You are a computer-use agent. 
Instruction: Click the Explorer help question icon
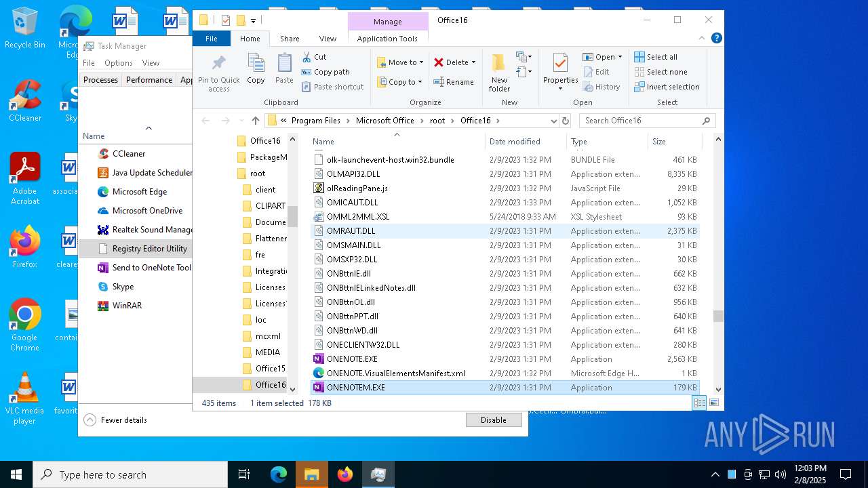[717, 39]
